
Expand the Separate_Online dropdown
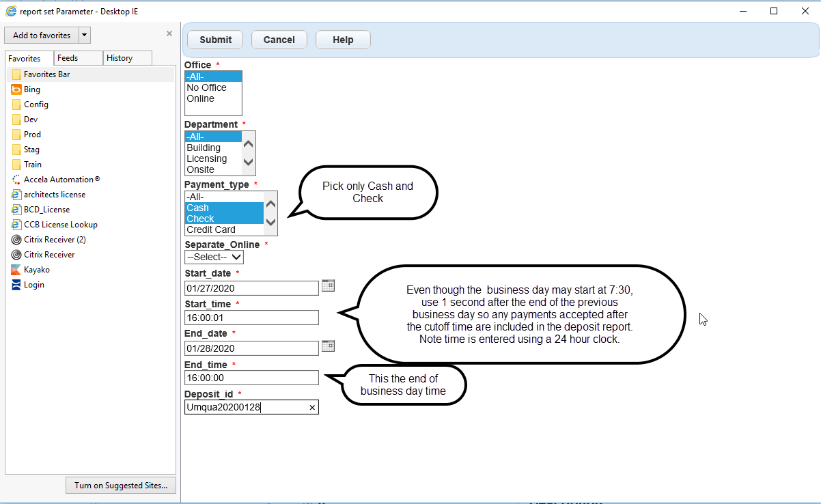click(214, 257)
